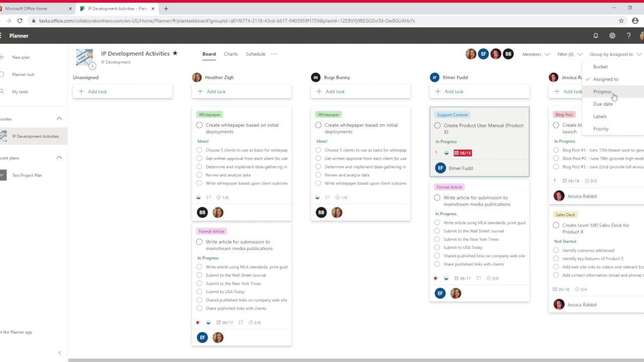Complete the Create Level 100 Sales Deck task
This screenshot has width=644, height=362.
click(556, 226)
